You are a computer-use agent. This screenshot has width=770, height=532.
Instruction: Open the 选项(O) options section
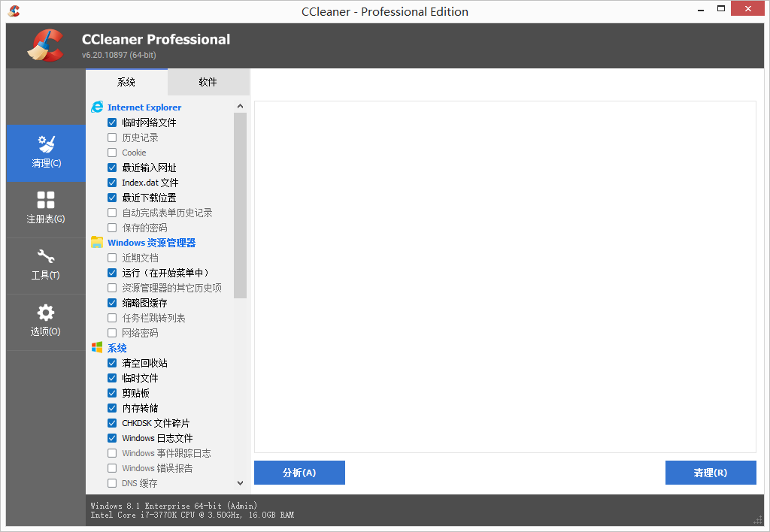(46, 322)
